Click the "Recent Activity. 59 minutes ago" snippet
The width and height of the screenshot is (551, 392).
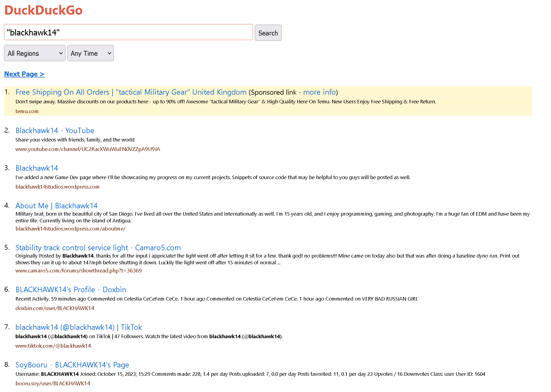click(216, 299)
